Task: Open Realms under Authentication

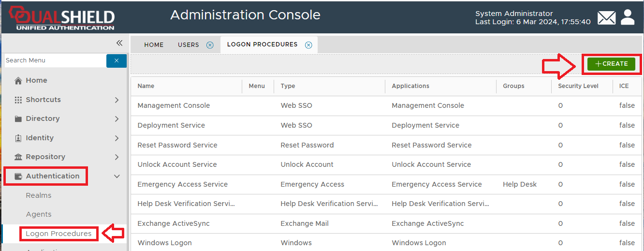Action: click(39, 195)
